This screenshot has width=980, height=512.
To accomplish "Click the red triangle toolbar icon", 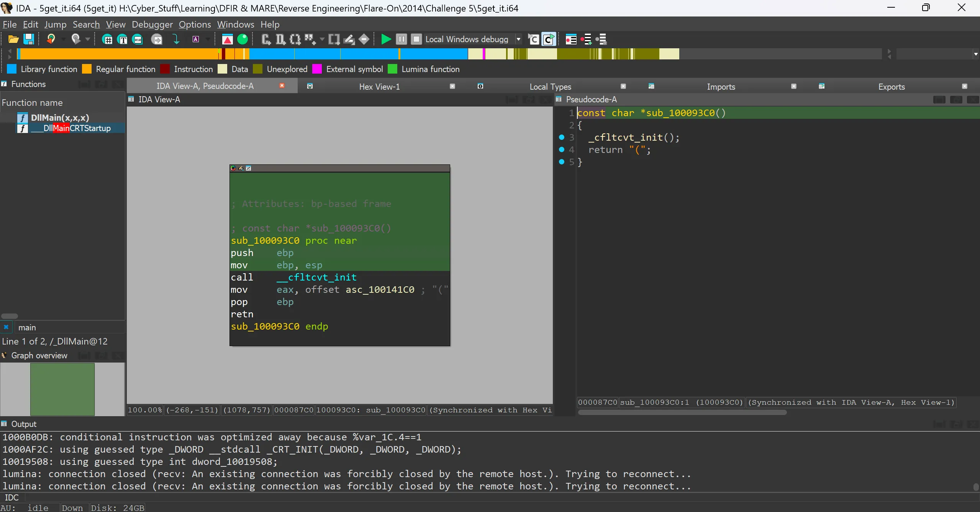I will 227,39.
